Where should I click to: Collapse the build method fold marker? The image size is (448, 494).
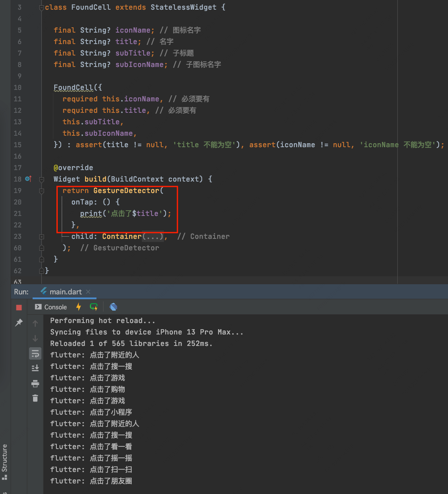tap(41, 179)
